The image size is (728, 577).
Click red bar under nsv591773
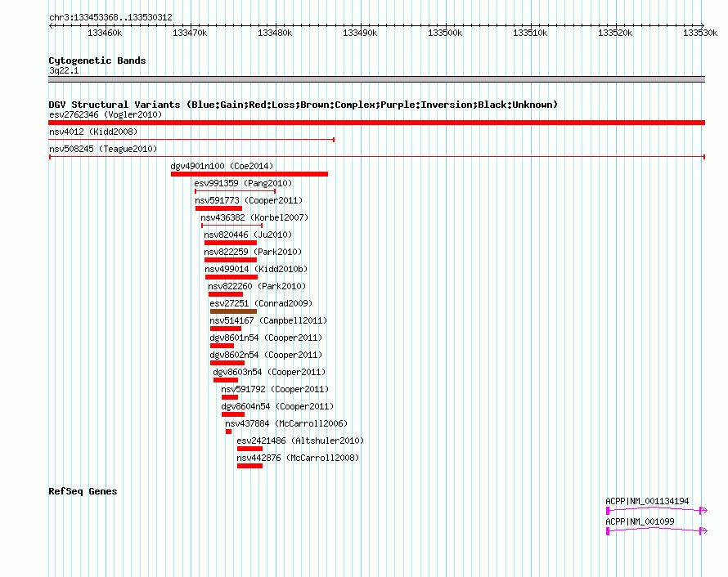218,208
